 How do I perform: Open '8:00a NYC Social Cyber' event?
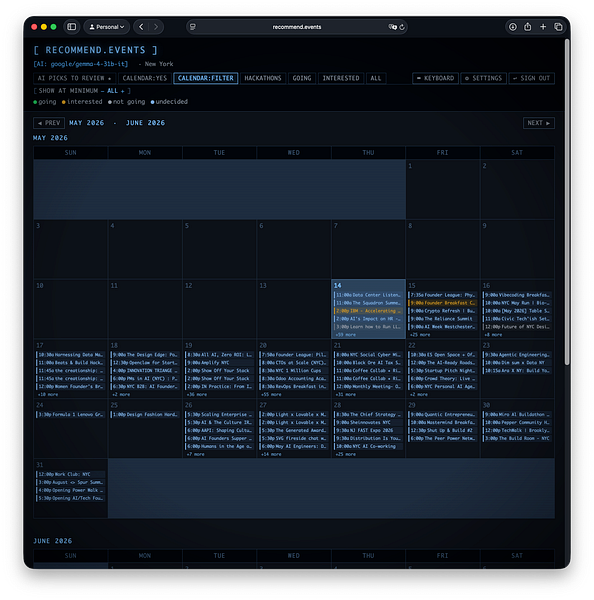point(368,355)
